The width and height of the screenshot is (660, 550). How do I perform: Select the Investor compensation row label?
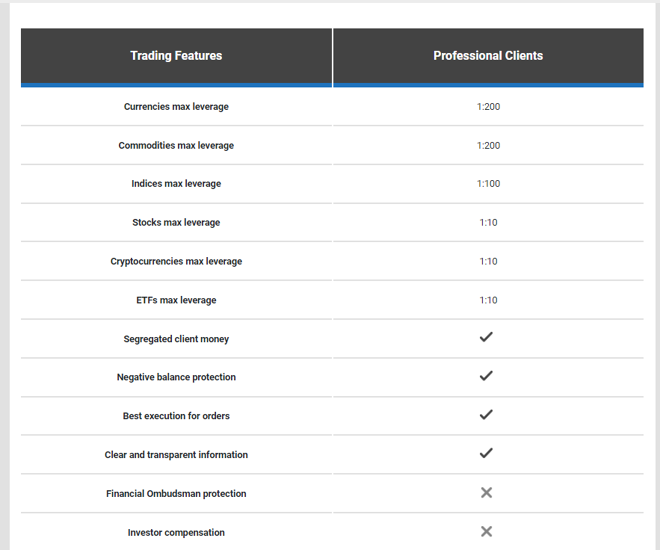(x=176, y=532)
